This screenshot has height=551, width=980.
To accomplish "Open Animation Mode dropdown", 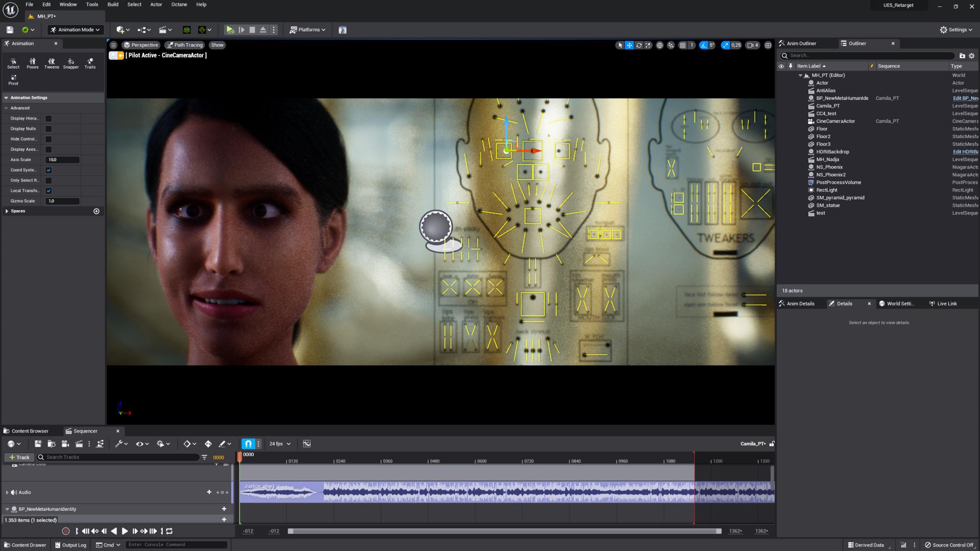I will (76, 30).
